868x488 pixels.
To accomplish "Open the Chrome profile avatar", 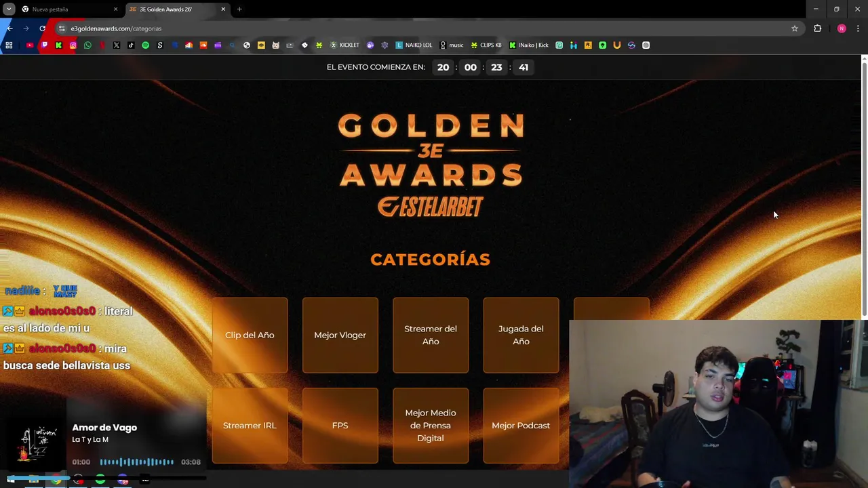I will 842,28.
